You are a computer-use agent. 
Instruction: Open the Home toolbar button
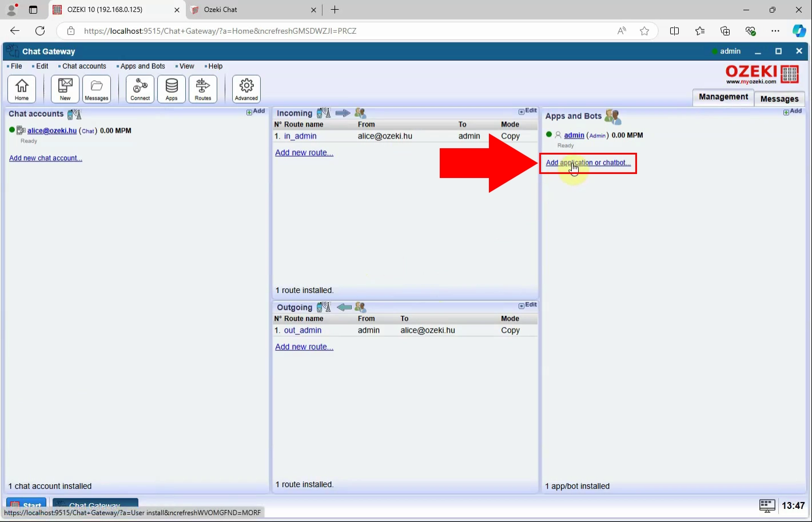(22, 89)
